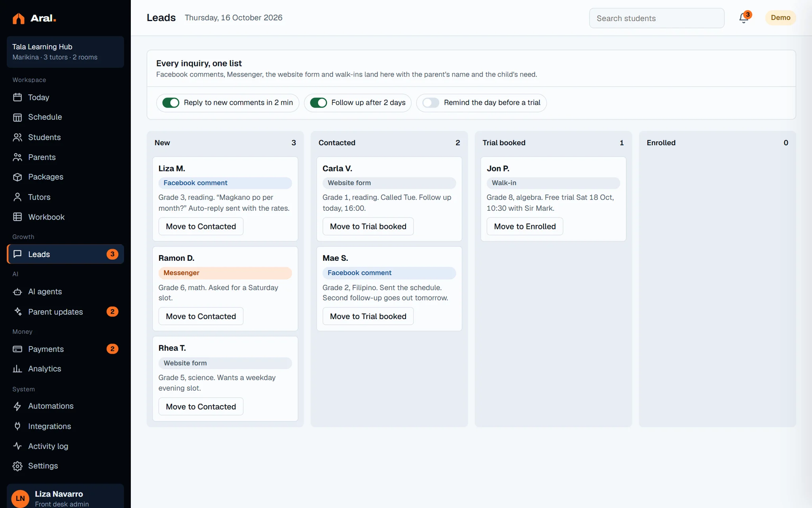Click the Analytics bar chart icon
Viewport: 812px width, 508px height.
click(17, 369)
